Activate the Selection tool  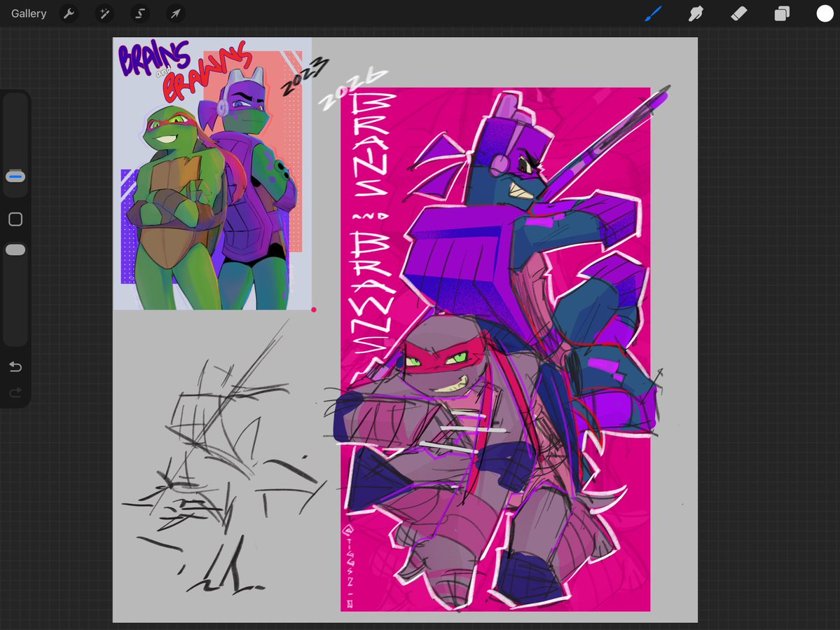[x=140, y=13]
